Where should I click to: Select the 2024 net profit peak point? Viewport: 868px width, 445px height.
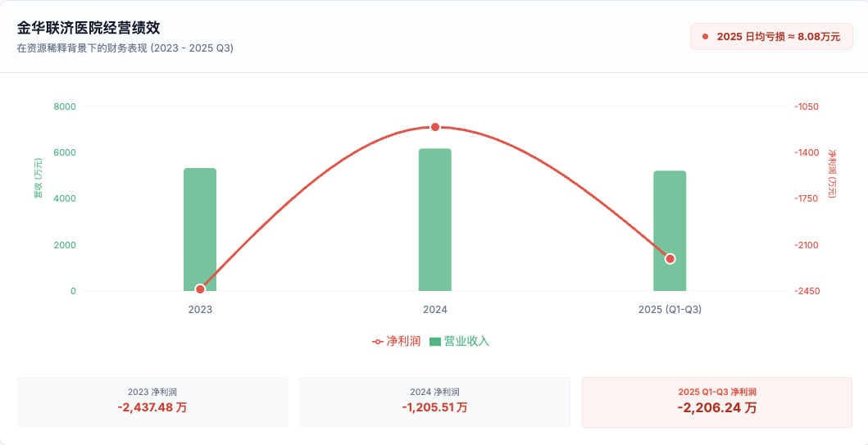tap(435, 127)
